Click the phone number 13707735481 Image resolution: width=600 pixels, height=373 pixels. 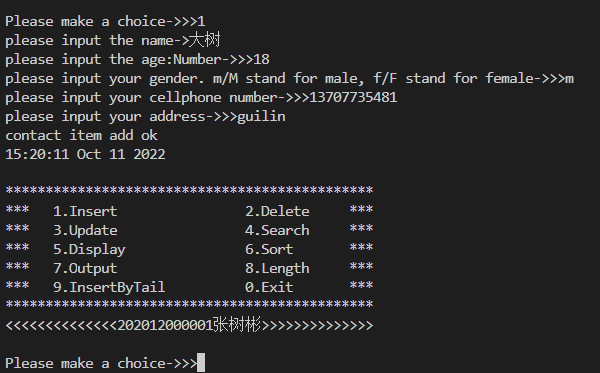353,97
